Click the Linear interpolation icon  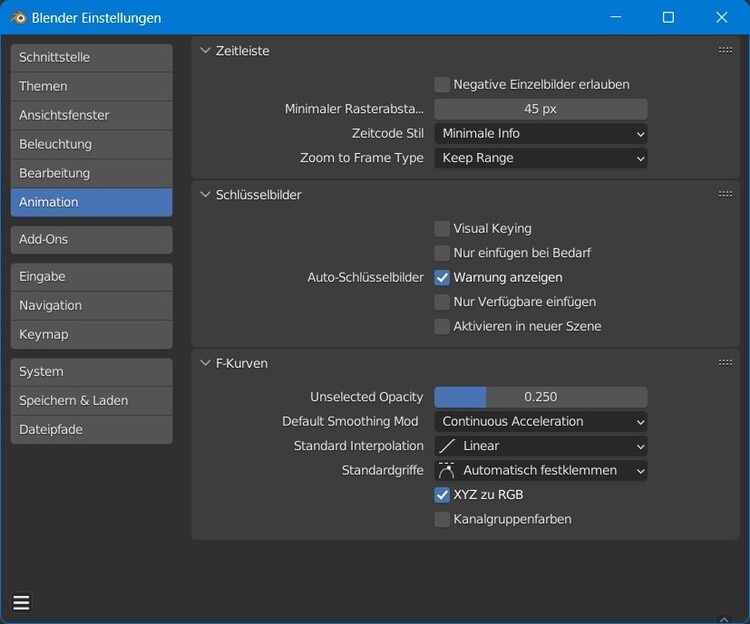pyautogui.click(x=447, y=446)
